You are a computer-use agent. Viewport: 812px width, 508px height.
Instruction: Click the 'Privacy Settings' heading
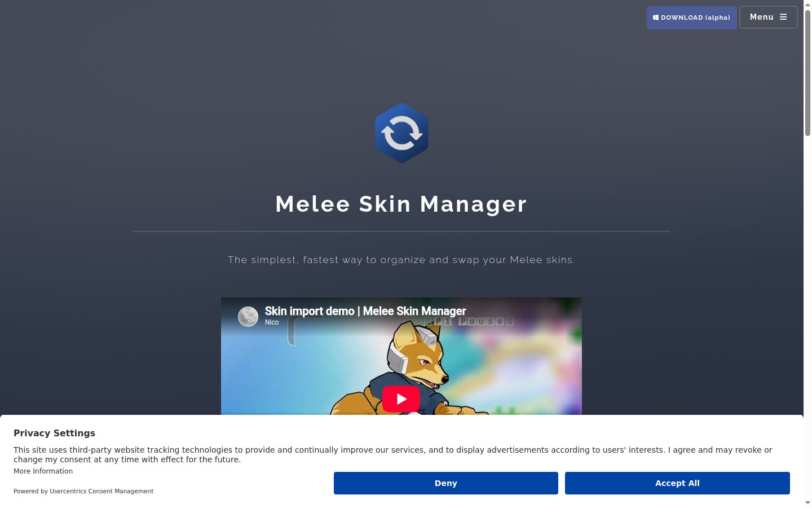54,433
